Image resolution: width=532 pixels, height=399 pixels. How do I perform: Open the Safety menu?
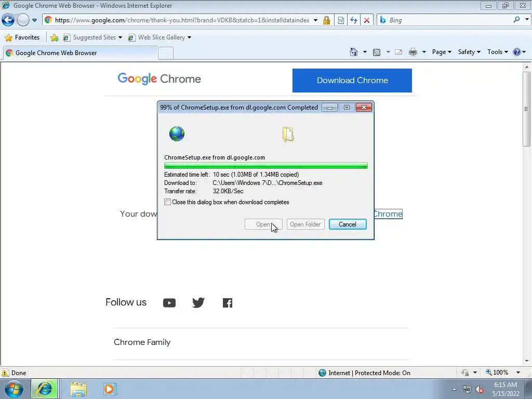pyautogui.click(x=469, y=52)
